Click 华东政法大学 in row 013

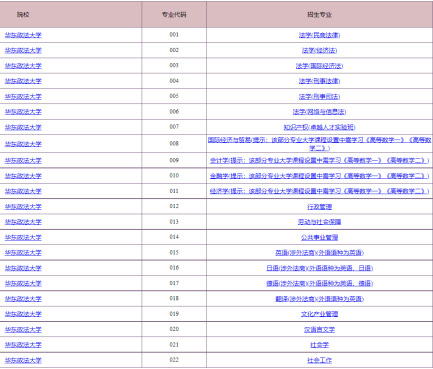23,222
